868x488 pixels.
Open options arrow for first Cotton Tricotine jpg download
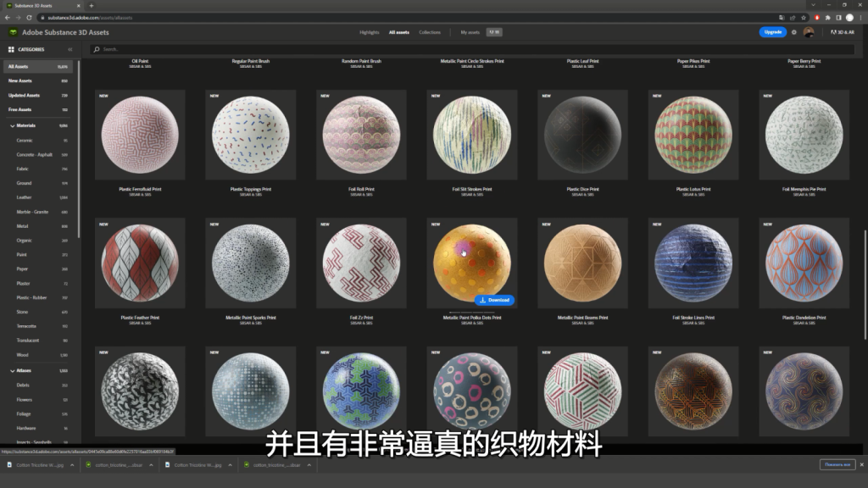72,465
